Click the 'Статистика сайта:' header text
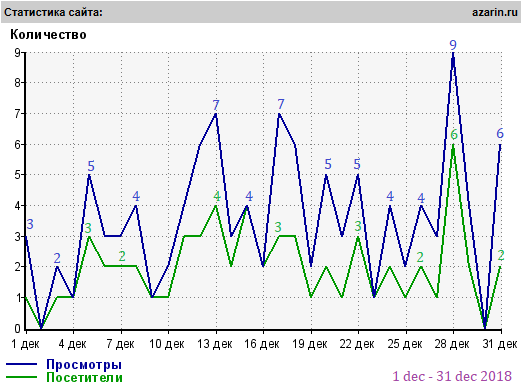 [53, 12]
